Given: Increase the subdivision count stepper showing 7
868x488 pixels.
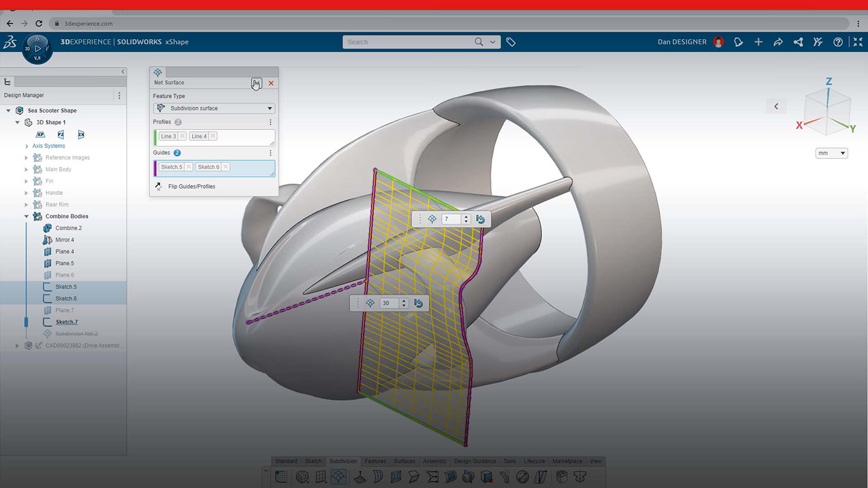Looking at the screenshot, I should click(x=466, y=216).
